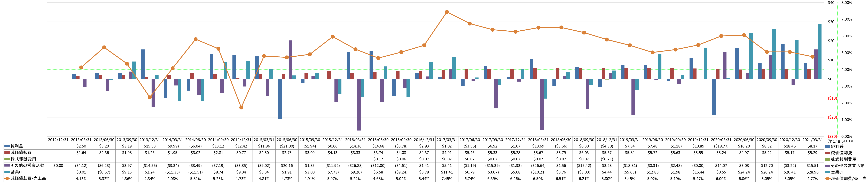Click the その他の営業活動 value ($26.64)

538,166
